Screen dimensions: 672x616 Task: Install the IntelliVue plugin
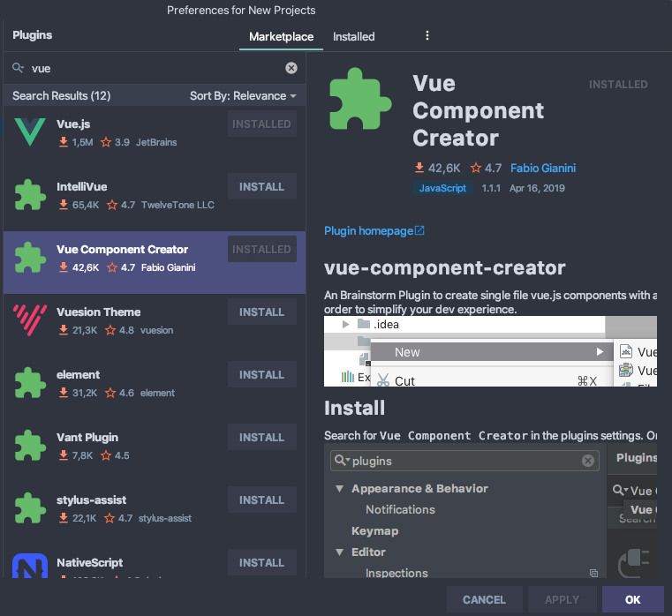tap(262, 186)
